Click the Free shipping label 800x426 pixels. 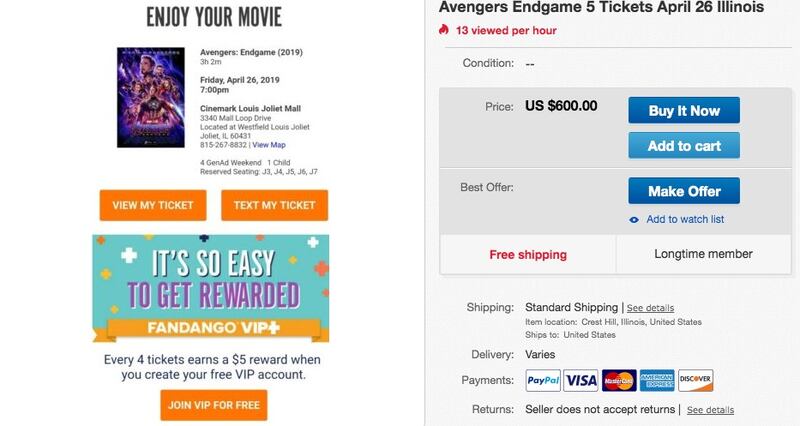coord(528,255)
